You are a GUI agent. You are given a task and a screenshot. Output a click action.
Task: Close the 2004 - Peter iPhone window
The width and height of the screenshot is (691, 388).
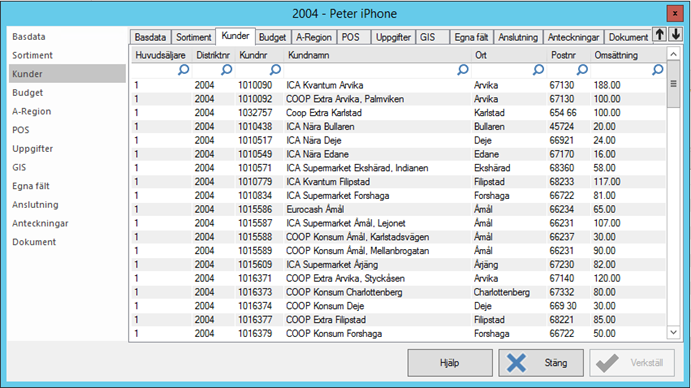point(675,14)
